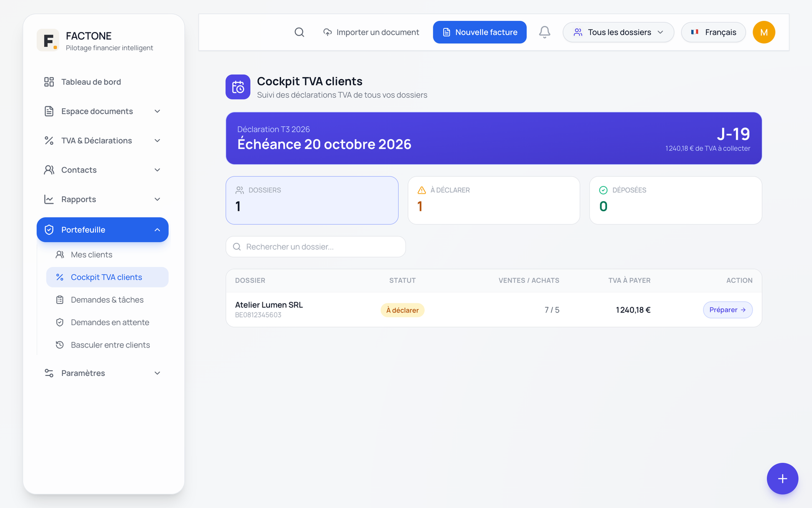
Task: Click the floating plus button
Action: coord(782,479)
